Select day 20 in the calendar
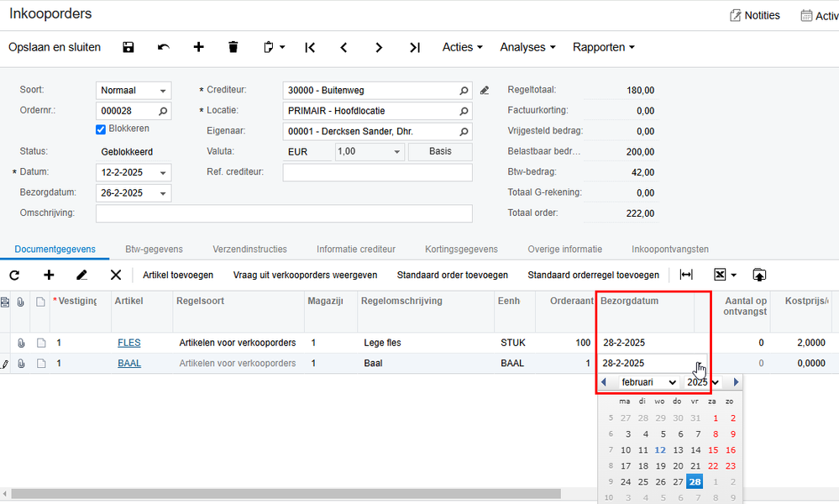Screen dimensions: 839x504 [x=678, y=466]
